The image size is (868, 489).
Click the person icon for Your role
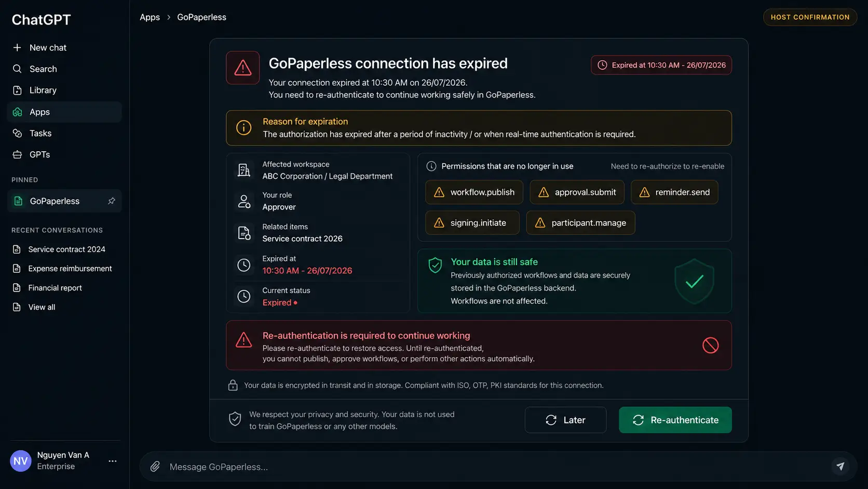click(243, 201)
